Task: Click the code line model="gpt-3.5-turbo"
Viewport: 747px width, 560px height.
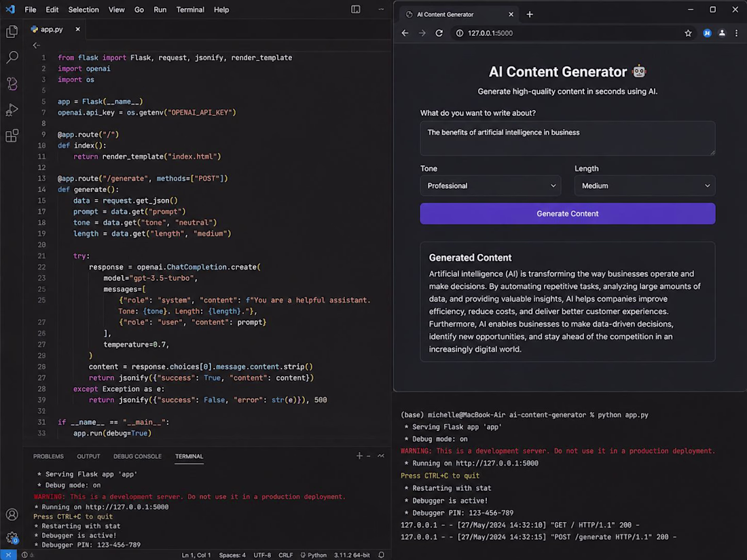Action: (x=150, y=278)
